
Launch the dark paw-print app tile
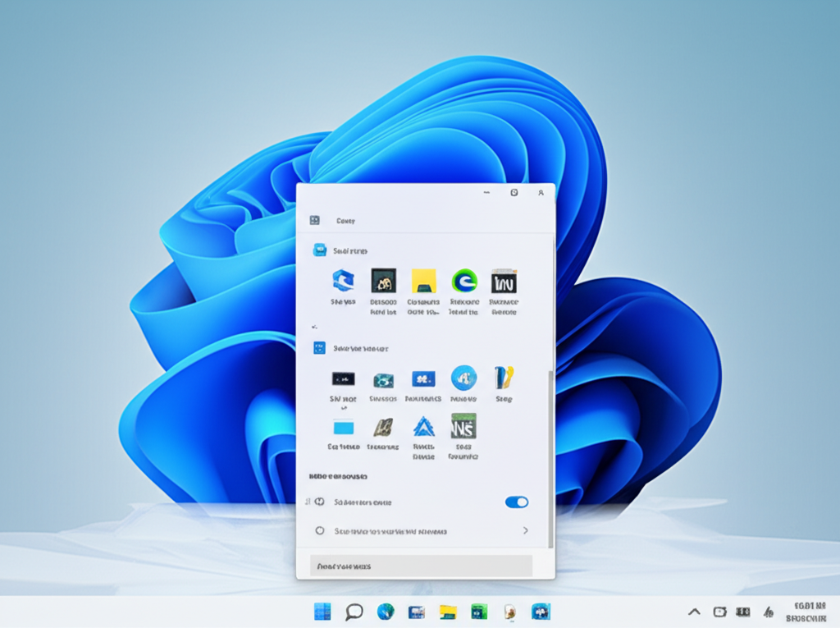point(384,281)
